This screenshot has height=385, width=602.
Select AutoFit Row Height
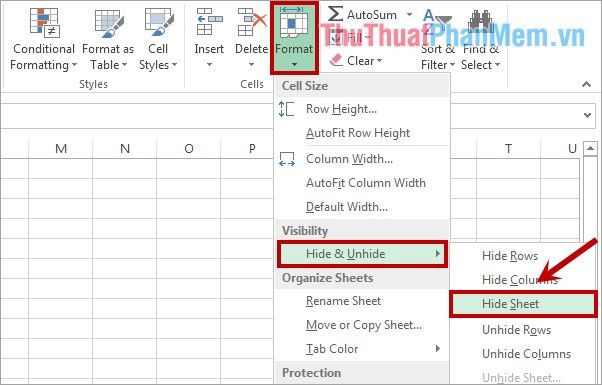pos(362,133)
